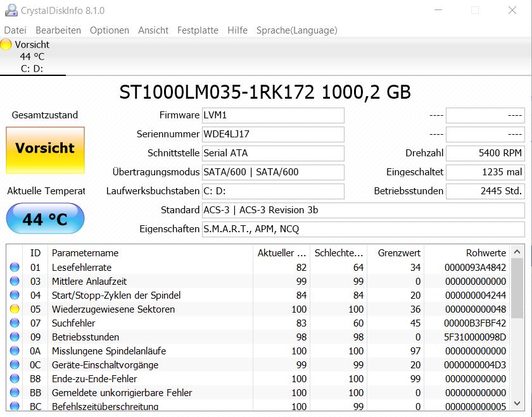
Task: Click the status icon beside Betriebsstunden row
Action: click(15, 337)
